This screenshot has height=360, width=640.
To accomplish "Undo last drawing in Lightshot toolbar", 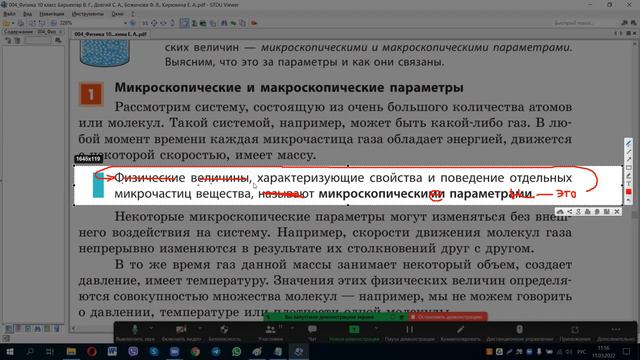I will click(x=629, y=200).
